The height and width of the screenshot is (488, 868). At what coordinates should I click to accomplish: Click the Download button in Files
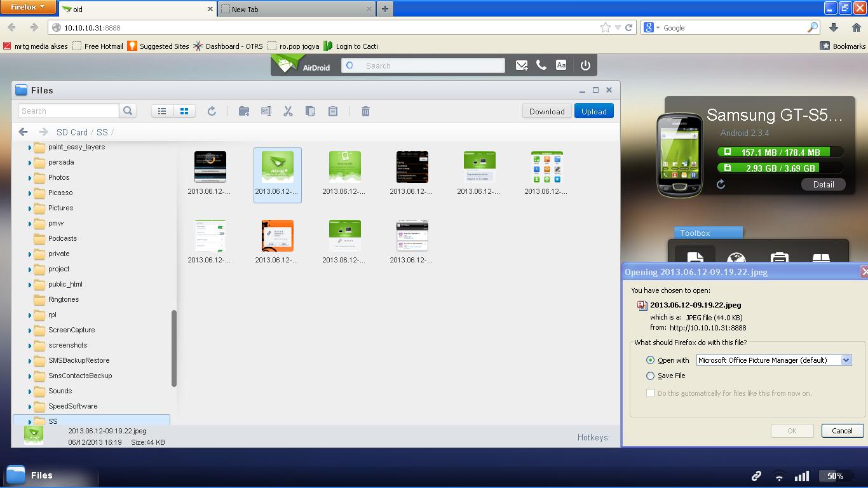point(546,111)
